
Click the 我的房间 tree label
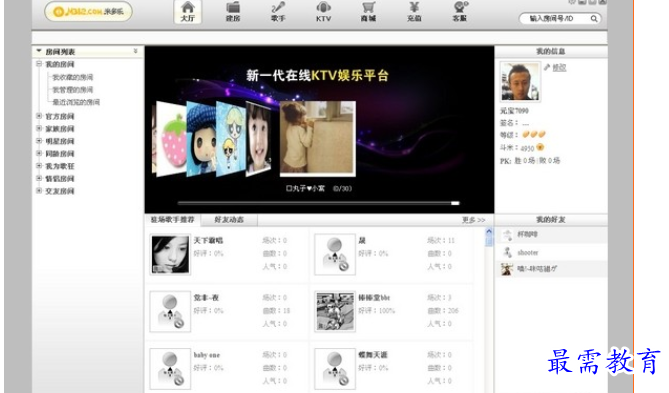60,64
